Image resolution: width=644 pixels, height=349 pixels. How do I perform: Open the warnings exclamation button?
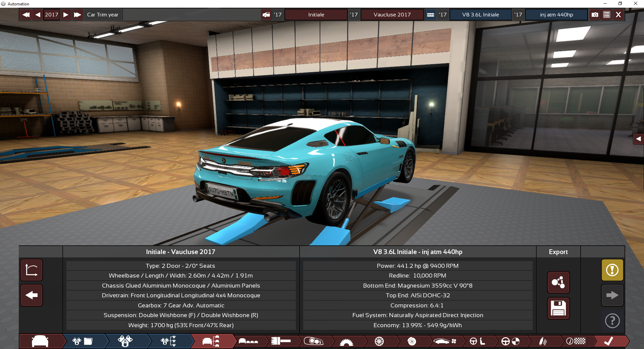coord(612,270)
